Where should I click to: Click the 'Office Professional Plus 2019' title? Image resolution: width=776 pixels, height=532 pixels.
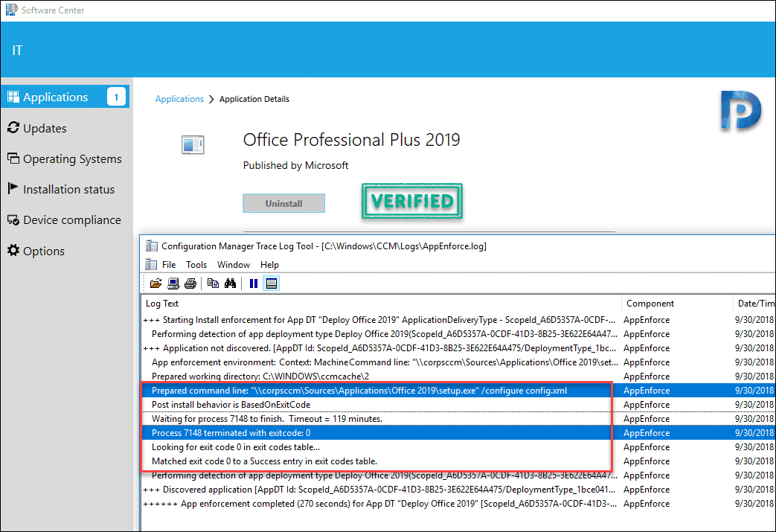[351, 140]
